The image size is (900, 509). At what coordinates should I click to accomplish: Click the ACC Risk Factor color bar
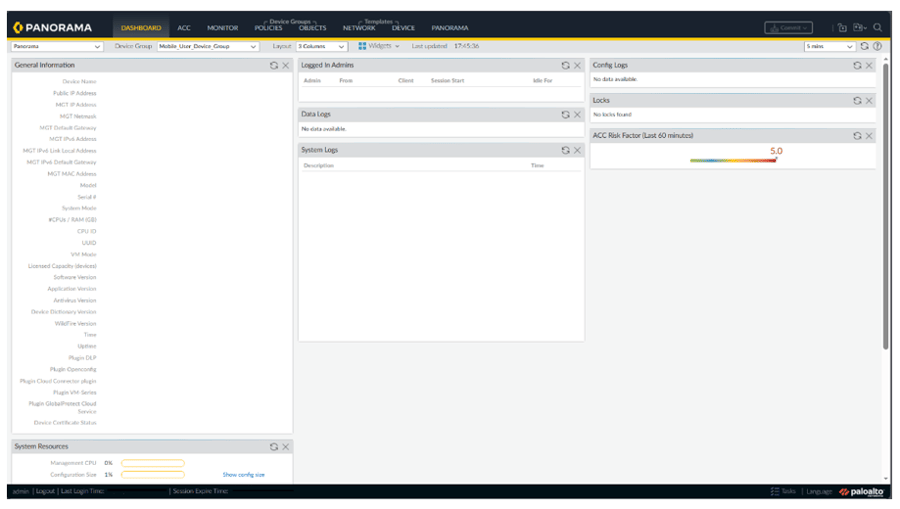pyautogui.click(x=733, y=160)
